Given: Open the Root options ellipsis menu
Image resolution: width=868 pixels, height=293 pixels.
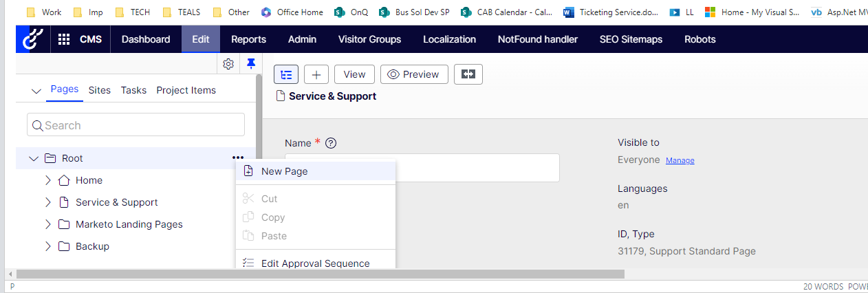Looking at the screenshot, I should [238, 158].
